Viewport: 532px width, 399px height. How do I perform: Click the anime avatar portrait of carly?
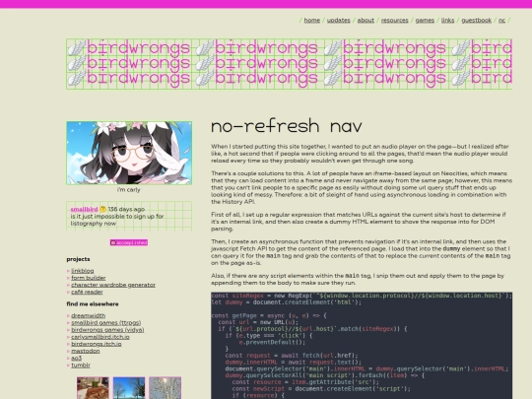(x=129, y=153)
